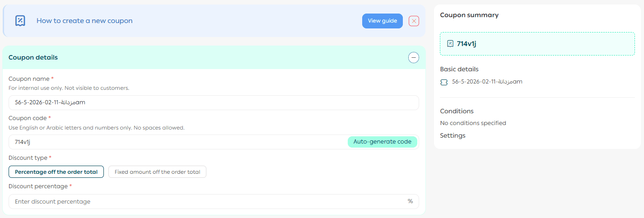Open the How to create a new coupon text
644x218 pixels.
tap(84, 21)
